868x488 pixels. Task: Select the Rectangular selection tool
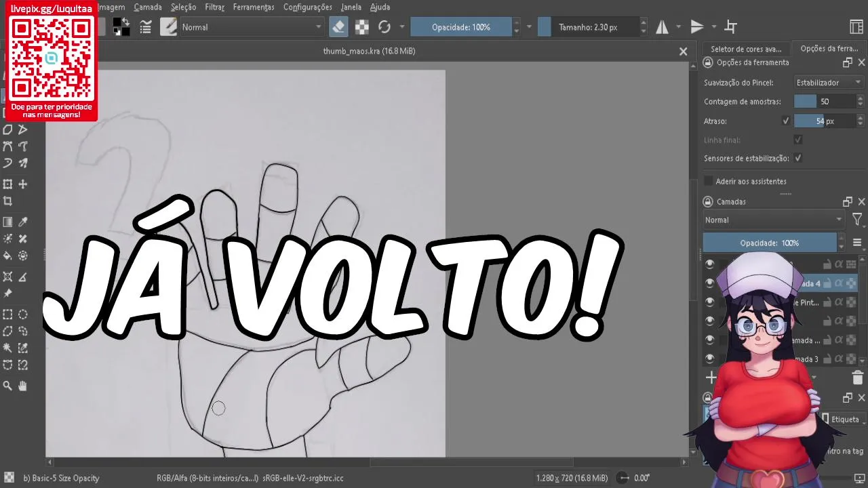coord(7,314)
